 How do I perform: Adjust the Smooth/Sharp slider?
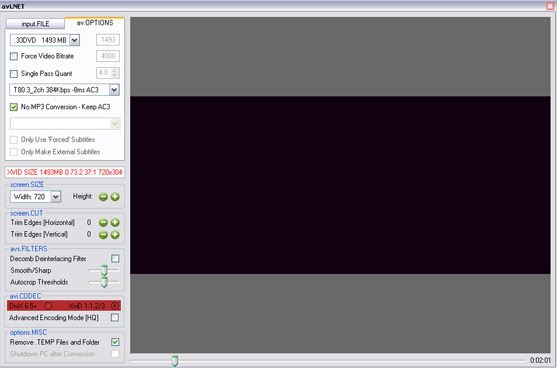coord(104,271)
